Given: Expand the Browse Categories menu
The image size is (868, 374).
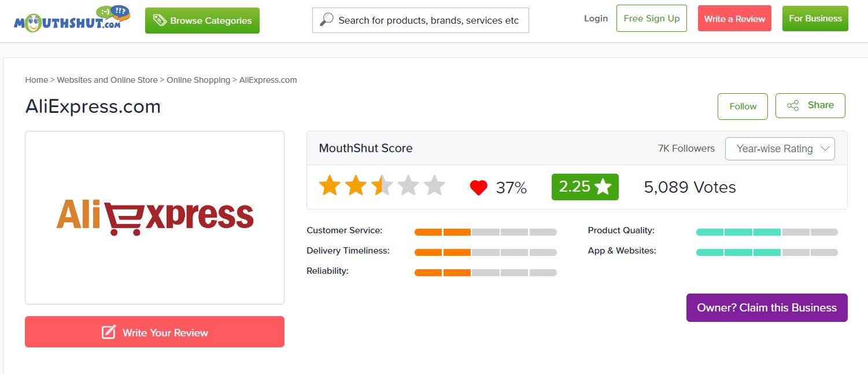Looking at the screenshot, I should coord(202,20).
